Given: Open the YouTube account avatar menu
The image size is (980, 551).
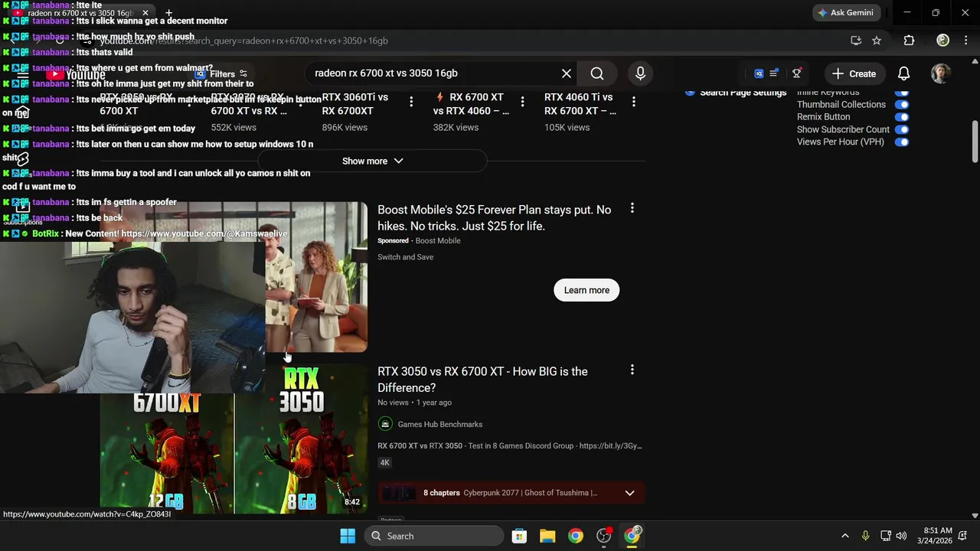Looking at the screenshot, I should pos(941,73).
